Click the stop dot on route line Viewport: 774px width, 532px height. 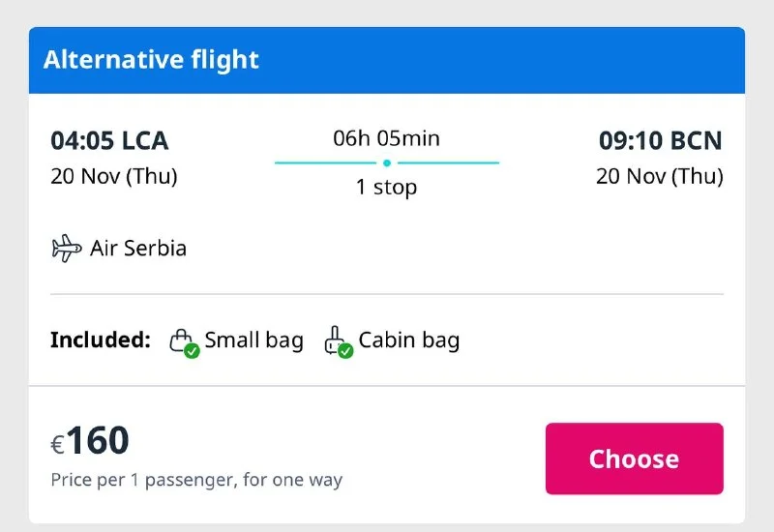point(386,163)
